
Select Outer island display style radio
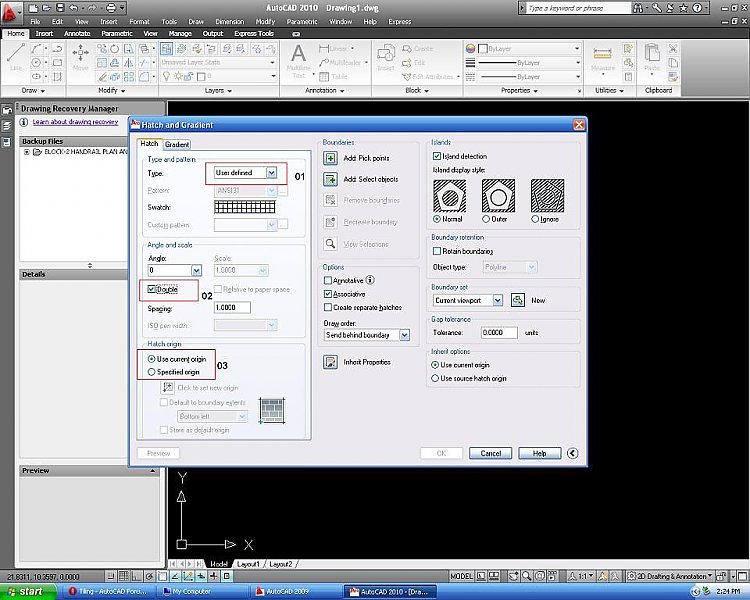pos(485,219)
